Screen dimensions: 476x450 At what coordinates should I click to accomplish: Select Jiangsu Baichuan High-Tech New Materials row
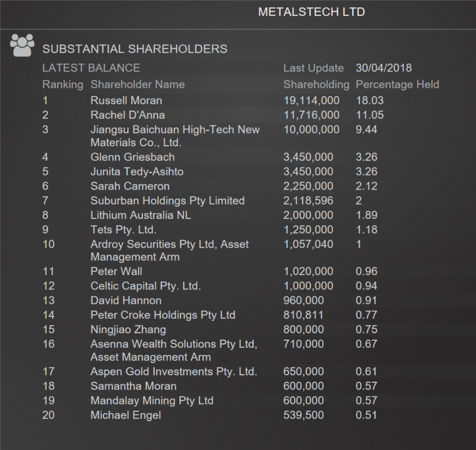(175, 136)
